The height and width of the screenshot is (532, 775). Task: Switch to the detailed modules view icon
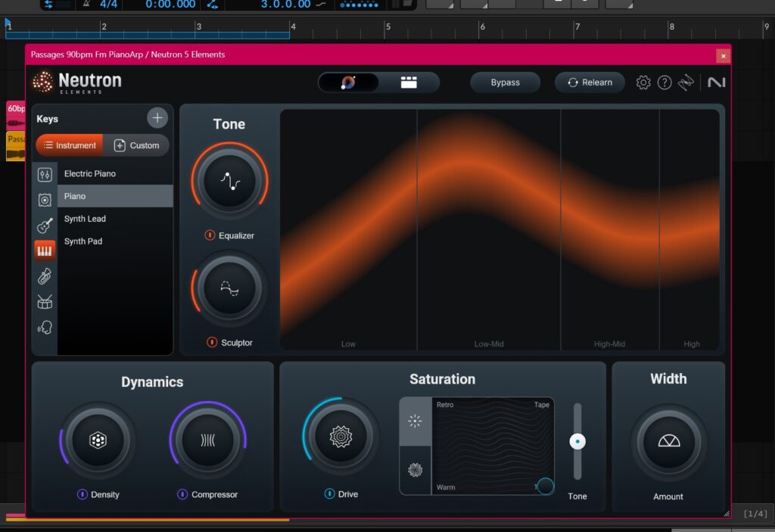click(x=409, y=82)
